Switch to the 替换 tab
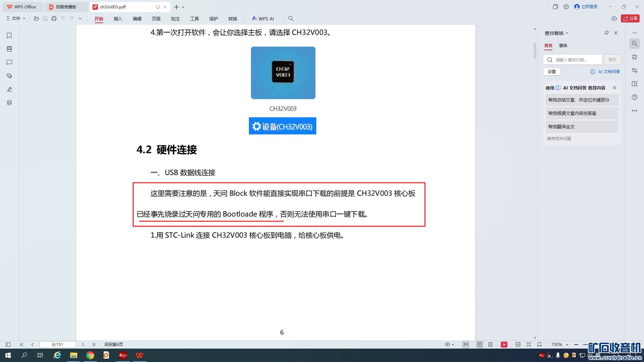 563,46
